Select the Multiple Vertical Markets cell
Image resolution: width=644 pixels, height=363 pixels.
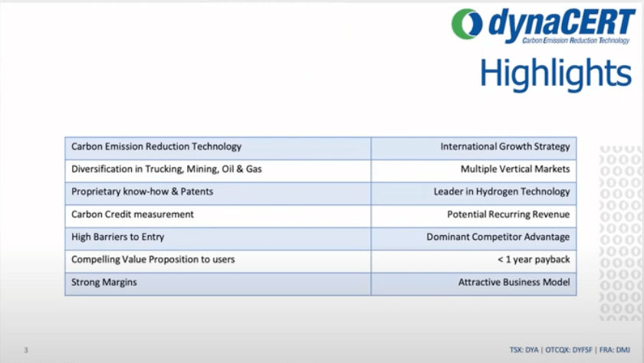(x=514, y=169)
